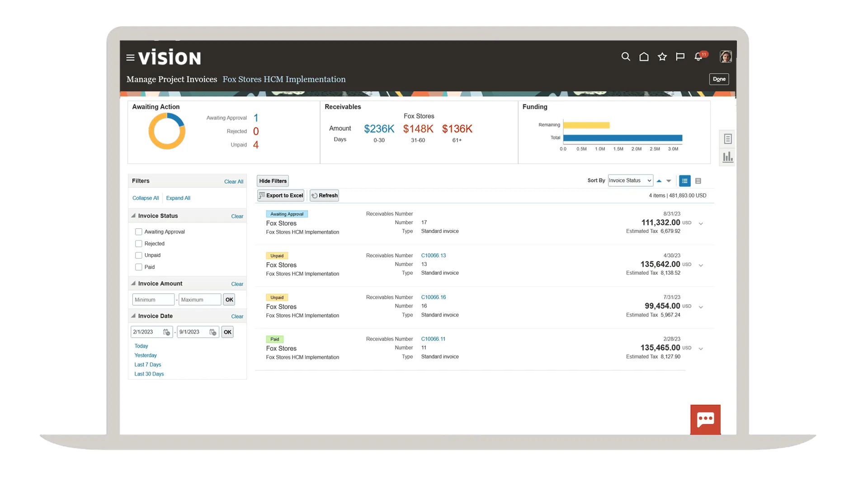Open conversations via the chat icon
This screenshot has width=868, height=490.
point(679,57)
